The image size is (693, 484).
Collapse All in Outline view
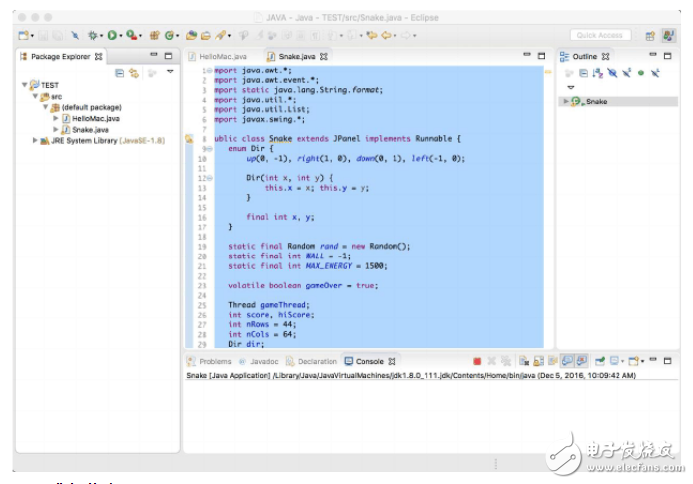click(583, 73)
